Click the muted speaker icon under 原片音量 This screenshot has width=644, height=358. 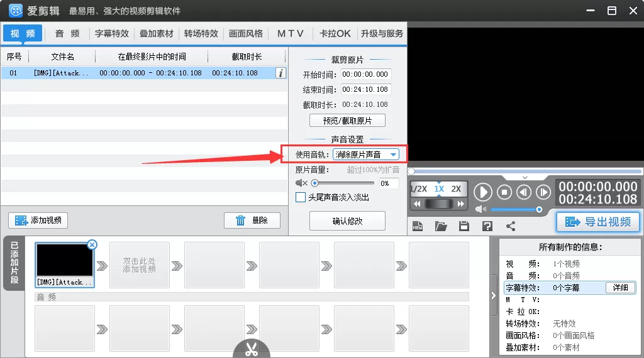[x=301, y=183]
